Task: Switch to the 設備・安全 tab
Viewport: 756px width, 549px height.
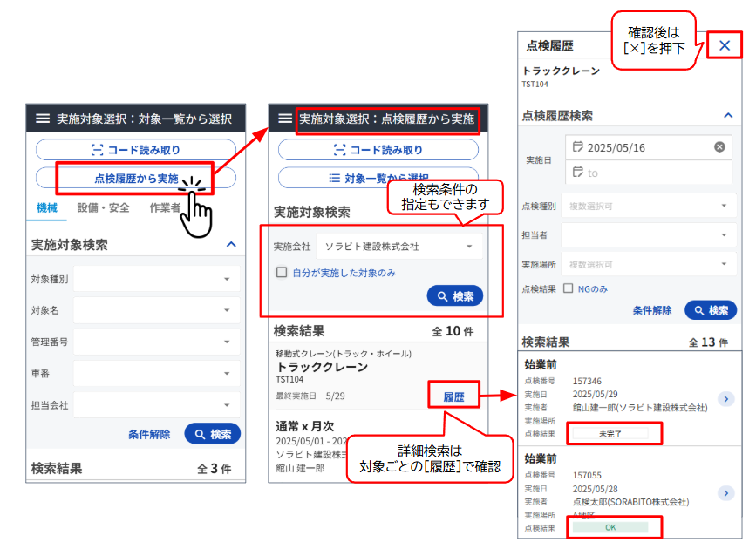Action: (103, 207)
